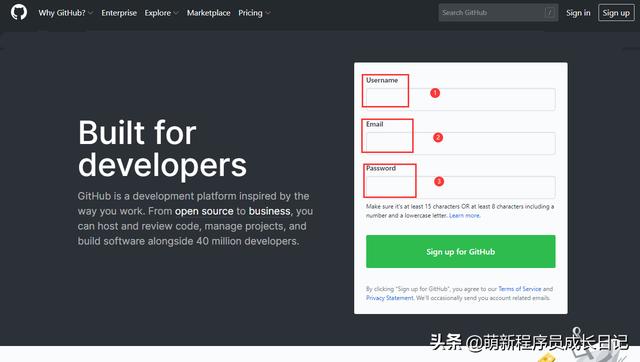The image size is (640, 362).
Task: Click into the Username input field
Action: point(460,99)
